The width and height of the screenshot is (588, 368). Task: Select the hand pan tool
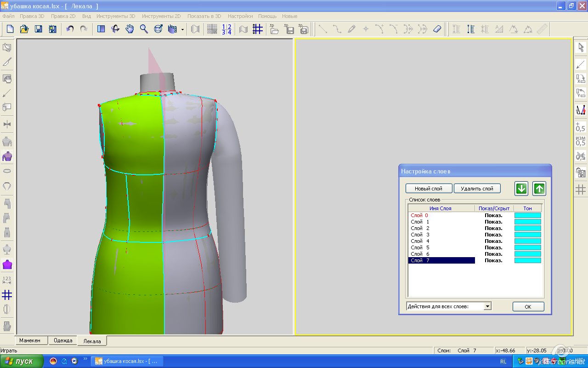tap(130, 29)
